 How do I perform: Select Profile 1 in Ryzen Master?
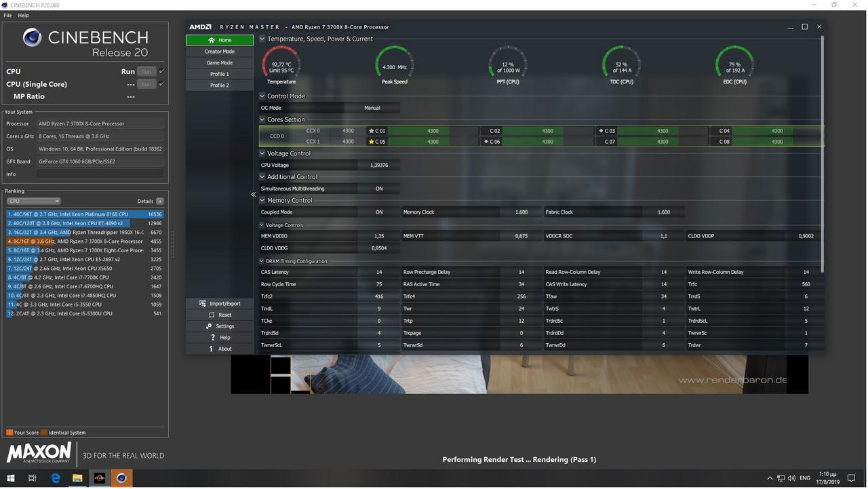(220, 74)
